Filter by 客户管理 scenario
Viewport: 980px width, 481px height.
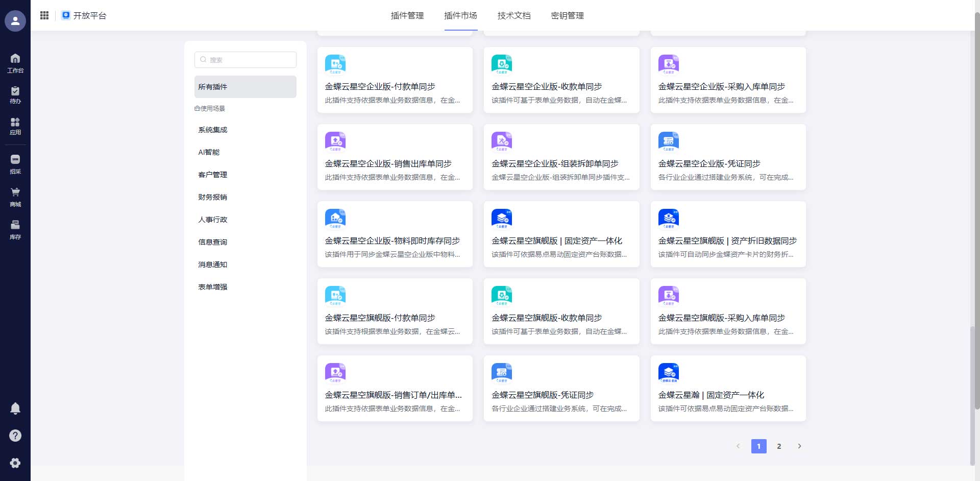click(246, 175)
